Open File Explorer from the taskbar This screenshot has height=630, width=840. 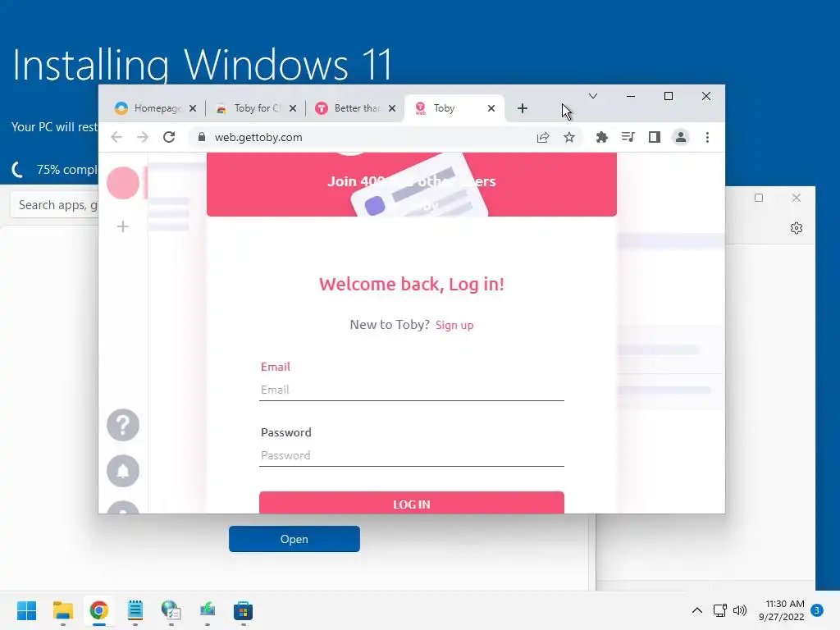[62, 610]
